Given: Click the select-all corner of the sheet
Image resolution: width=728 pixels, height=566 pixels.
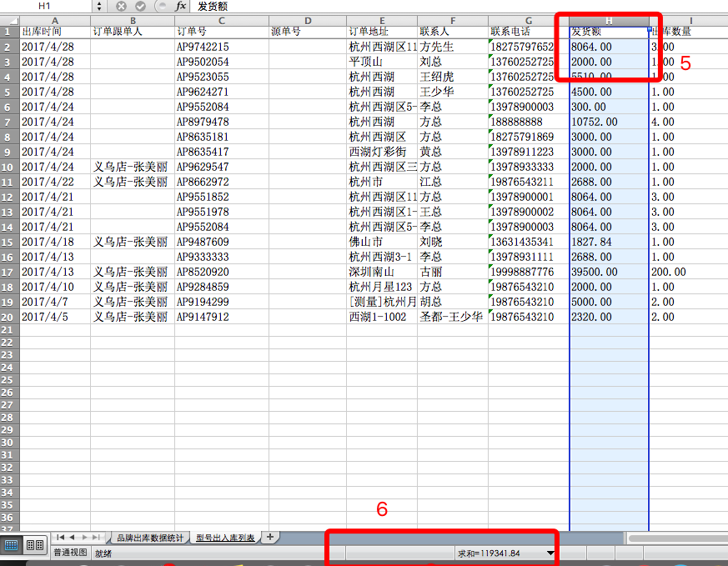Looking at the screenshot, I should (9, 20).
